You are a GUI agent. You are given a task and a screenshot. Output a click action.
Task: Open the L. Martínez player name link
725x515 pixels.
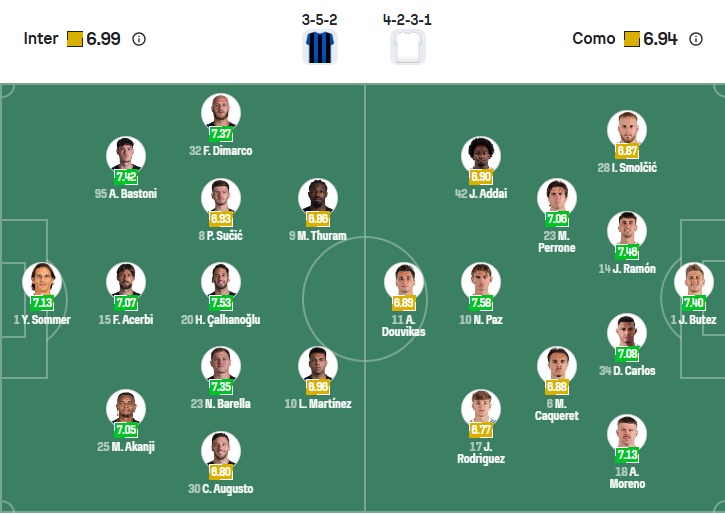318,403
